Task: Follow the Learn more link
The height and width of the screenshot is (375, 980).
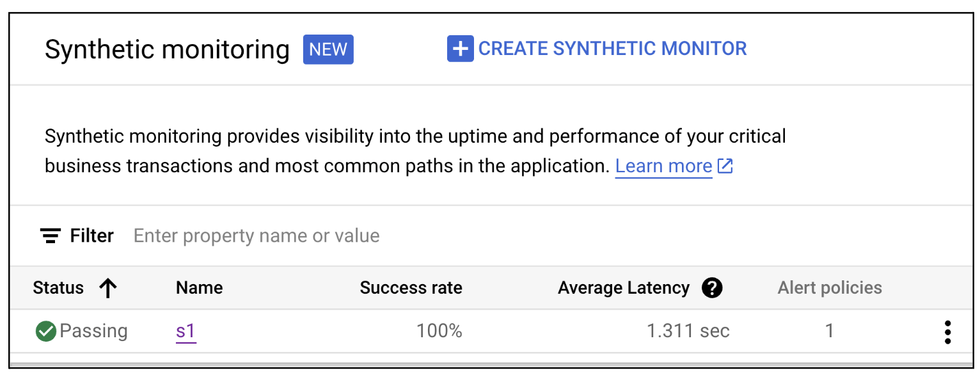Action: pyautogui.click(x=663, y=166)
